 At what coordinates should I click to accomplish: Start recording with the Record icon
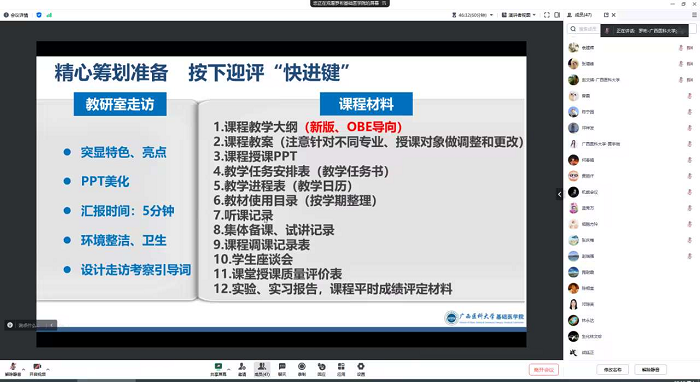(x=302, y=369)
